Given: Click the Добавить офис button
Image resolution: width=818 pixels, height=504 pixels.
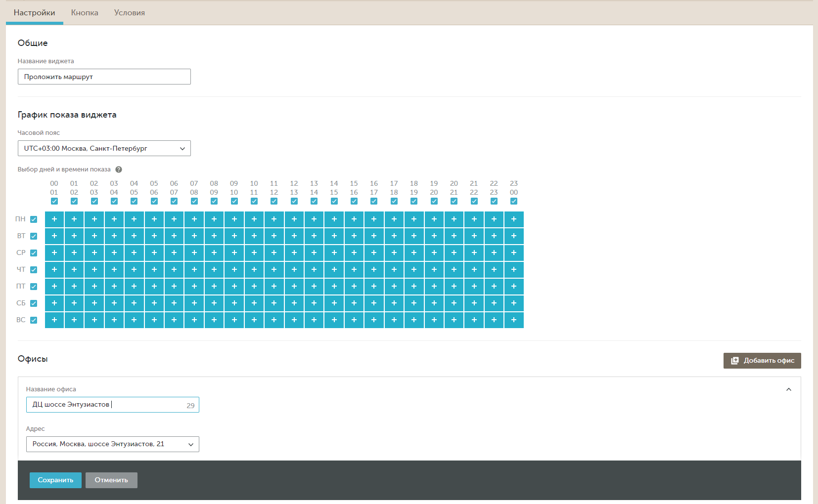Looking at the screenshot, I should tap(762, 361).
